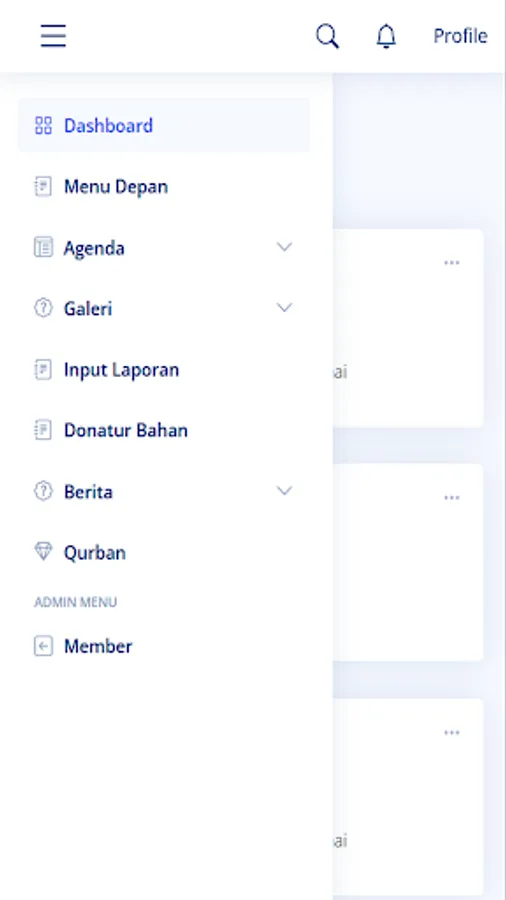Open second card's three-dot options
Image resolution: width=506 pixels, height=900 pixels.
(x=452, y=498)
